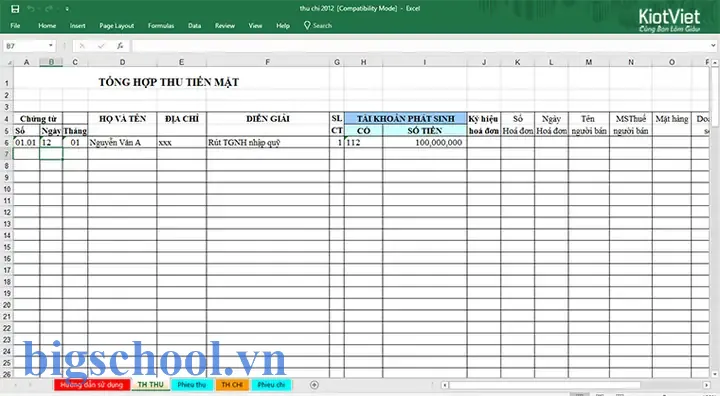Click the Cancel X formula bar icon
Screen dimensions: 720x396
(x=82, y=46)
